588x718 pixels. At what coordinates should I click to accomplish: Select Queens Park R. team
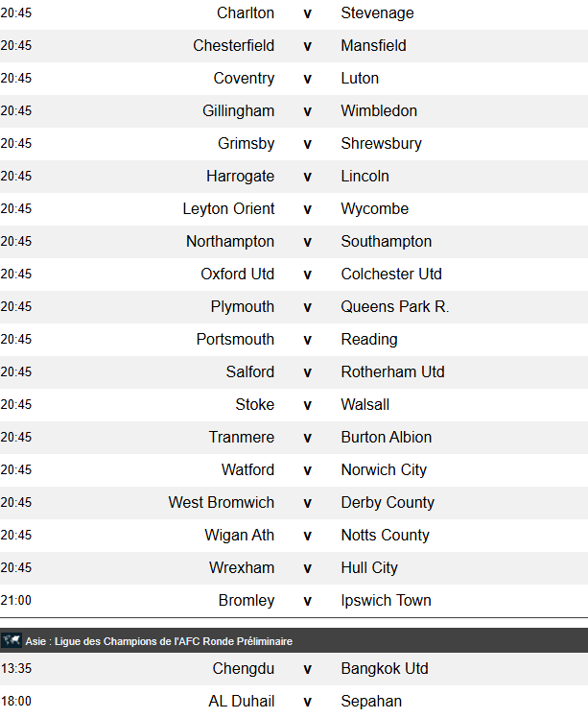pos(394,307)
